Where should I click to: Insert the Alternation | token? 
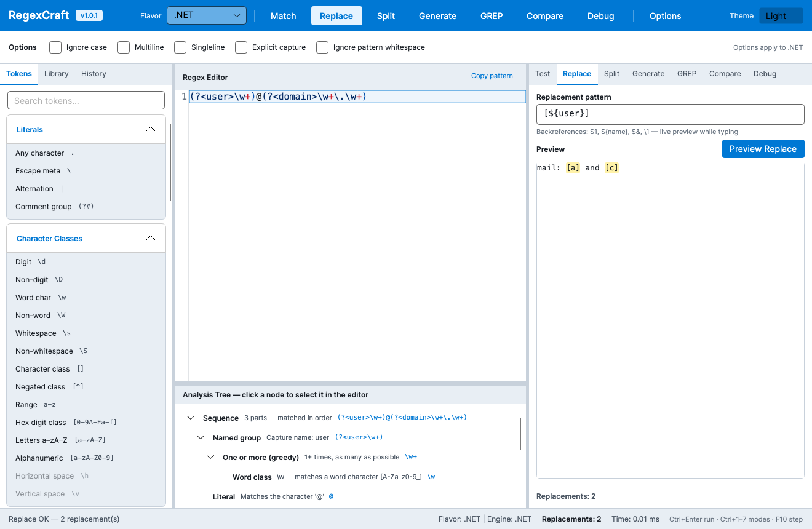[86, 189]
